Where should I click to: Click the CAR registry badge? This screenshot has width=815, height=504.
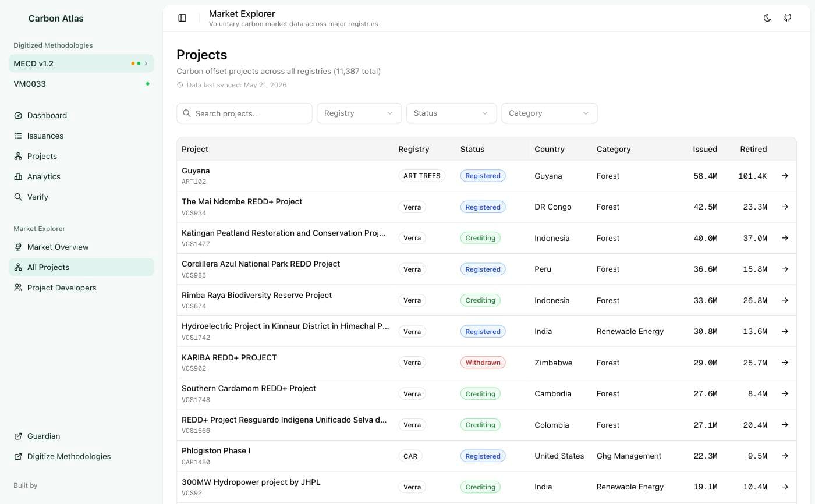[410, 456]
